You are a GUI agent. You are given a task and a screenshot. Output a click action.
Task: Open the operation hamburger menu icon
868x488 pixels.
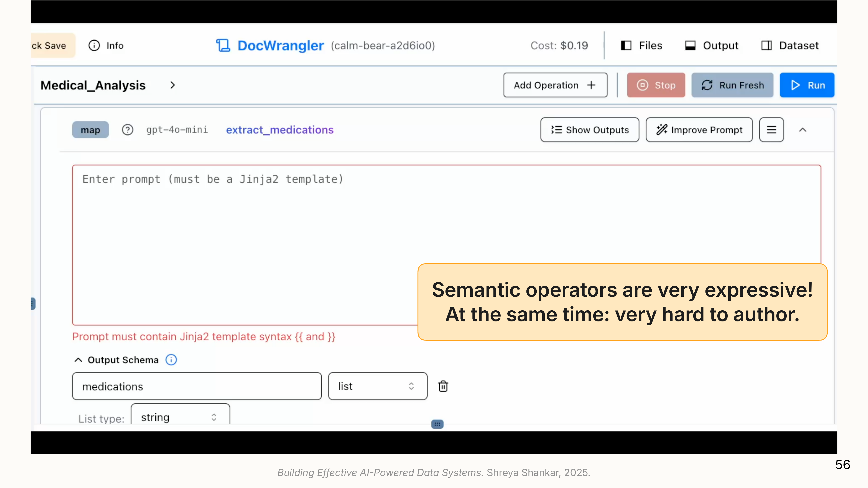point(771,130)
